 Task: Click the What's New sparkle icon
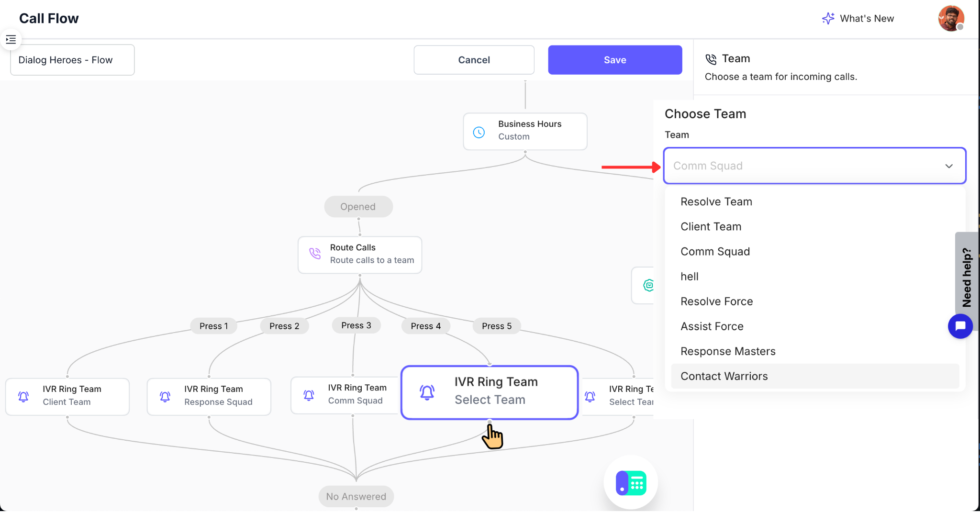828,19
